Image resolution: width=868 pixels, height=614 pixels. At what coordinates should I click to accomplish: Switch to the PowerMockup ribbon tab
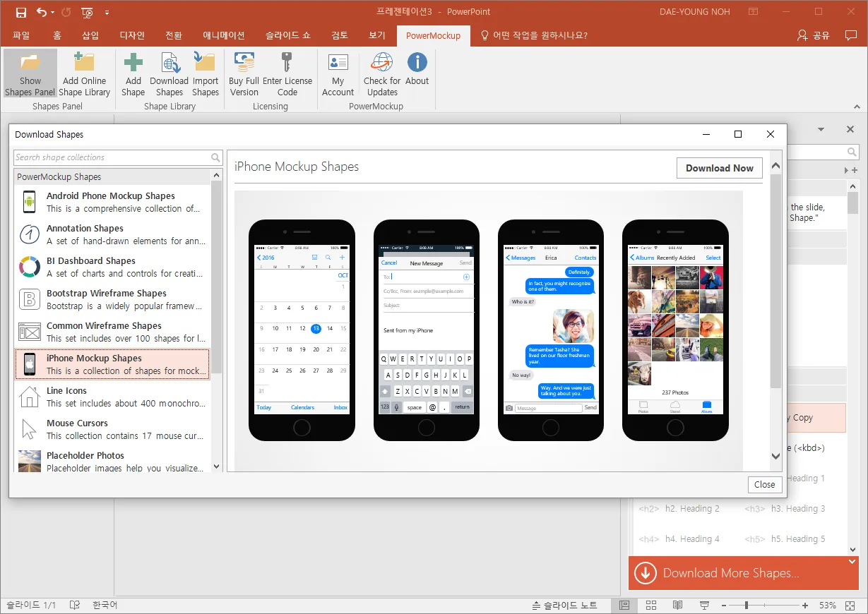coord(433,35)
